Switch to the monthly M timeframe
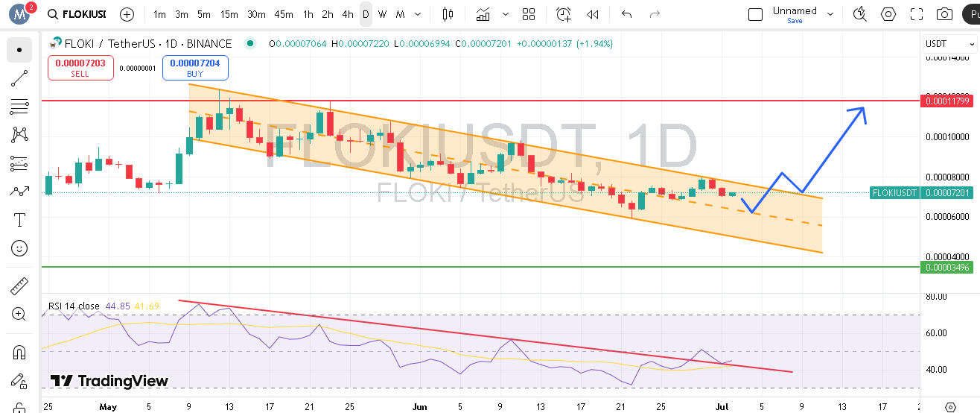 point(401,14)
